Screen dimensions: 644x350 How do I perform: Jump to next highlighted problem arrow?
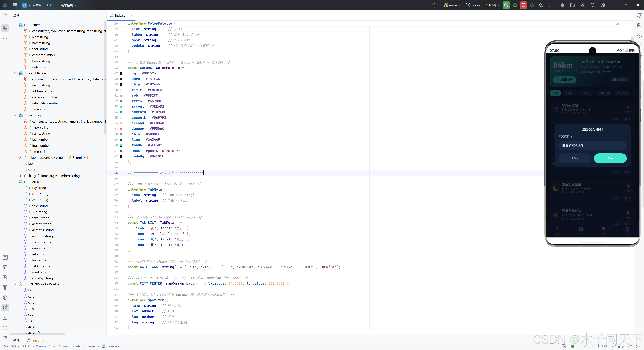[x=631, y=24]
